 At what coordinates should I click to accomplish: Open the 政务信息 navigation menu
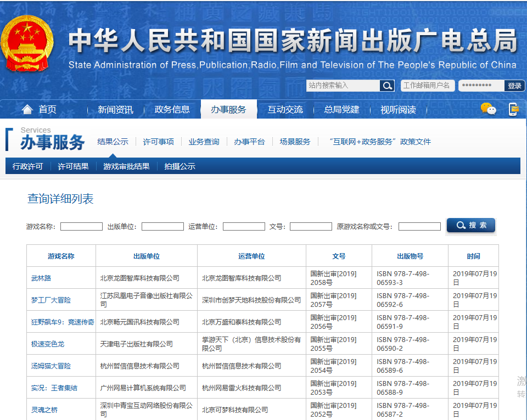coord(172,109)
